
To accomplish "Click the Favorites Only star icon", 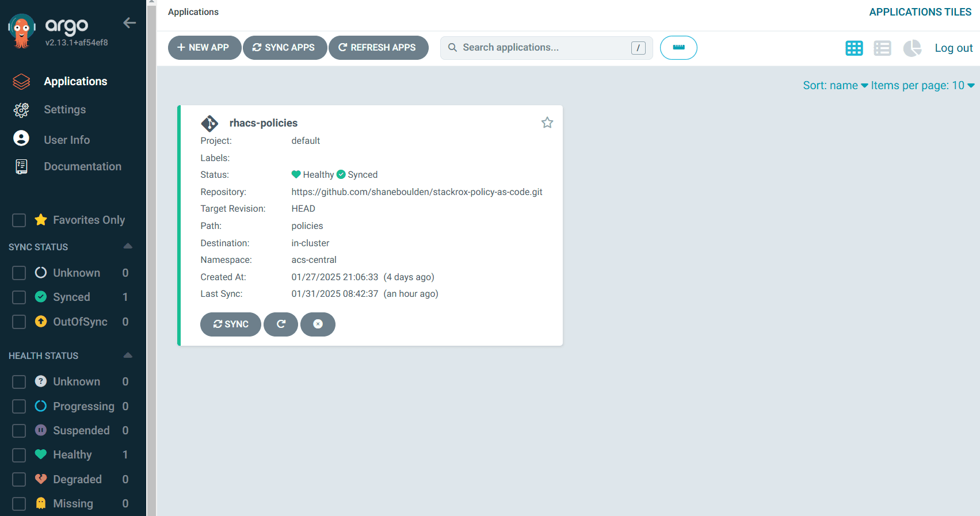I will coord(41,220).
